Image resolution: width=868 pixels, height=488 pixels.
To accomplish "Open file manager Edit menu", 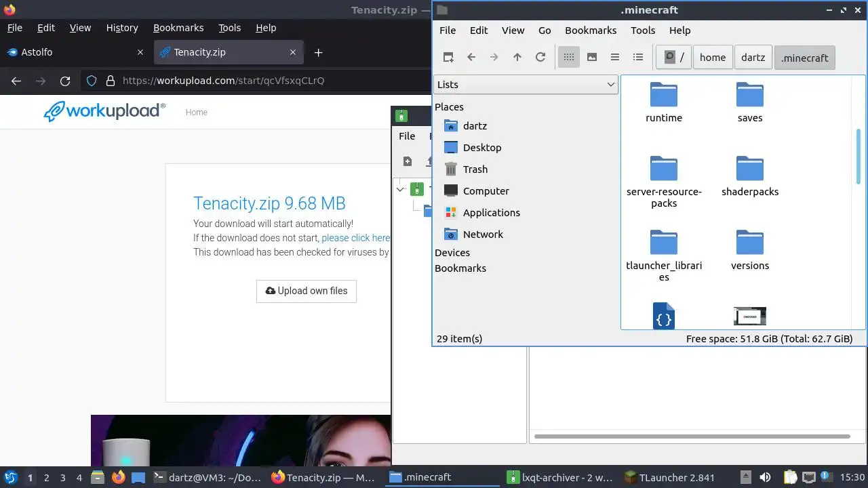I will (479, 30).
